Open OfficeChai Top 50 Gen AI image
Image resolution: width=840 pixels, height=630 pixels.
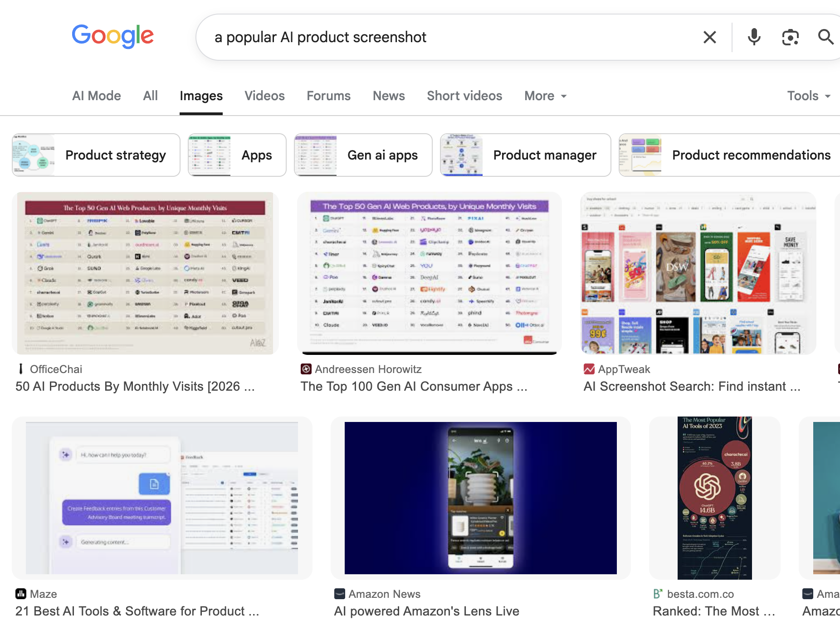click(x=145, y=273)
